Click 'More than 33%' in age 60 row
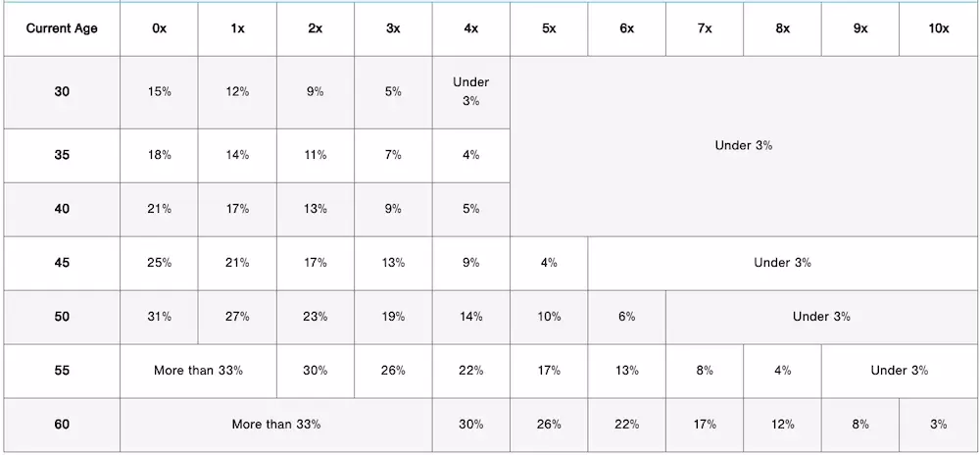 (x=275, y=425)
